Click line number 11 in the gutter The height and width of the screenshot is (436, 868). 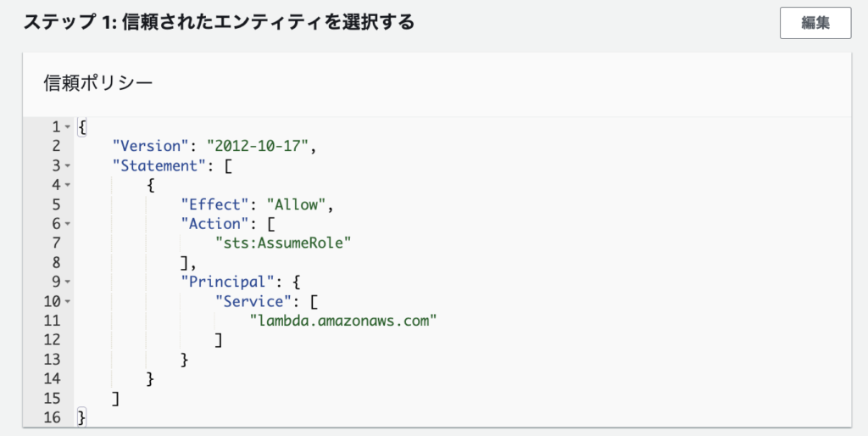pyautogui.click(x=53, y=321)
